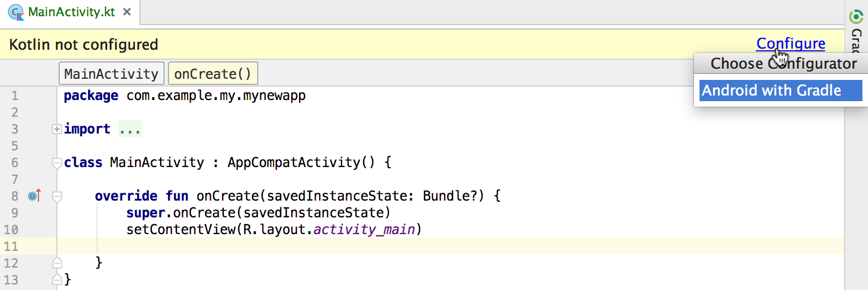Viewport: 868px width, 290px height.
Task: Collapse the onCreate function fold marker
Action: pos(56,197)
